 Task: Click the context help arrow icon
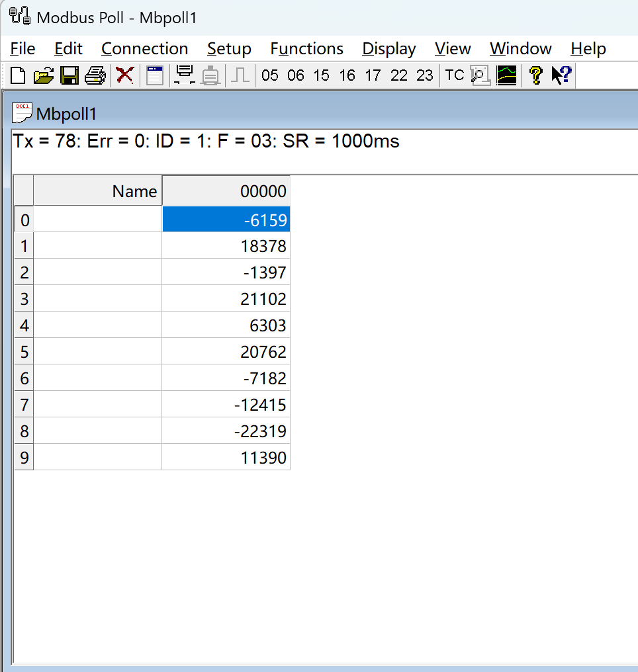[562, 75]
